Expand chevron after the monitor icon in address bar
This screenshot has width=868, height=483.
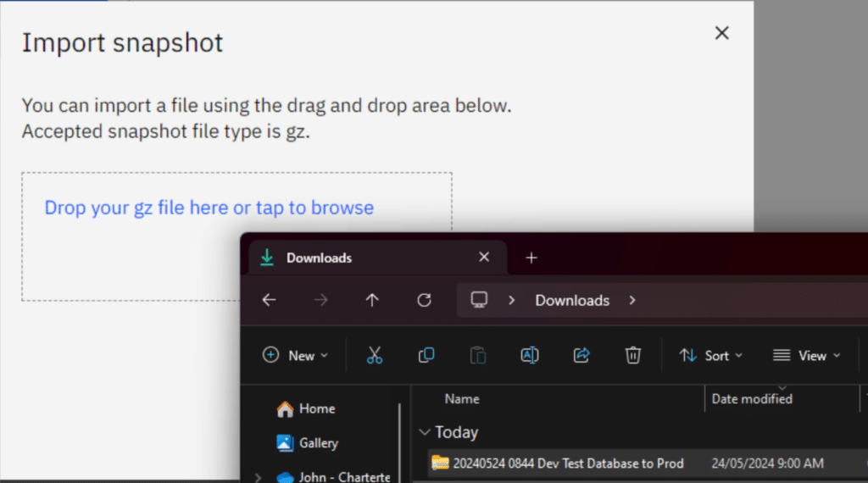pyautogui.click(x=511, y=301)
